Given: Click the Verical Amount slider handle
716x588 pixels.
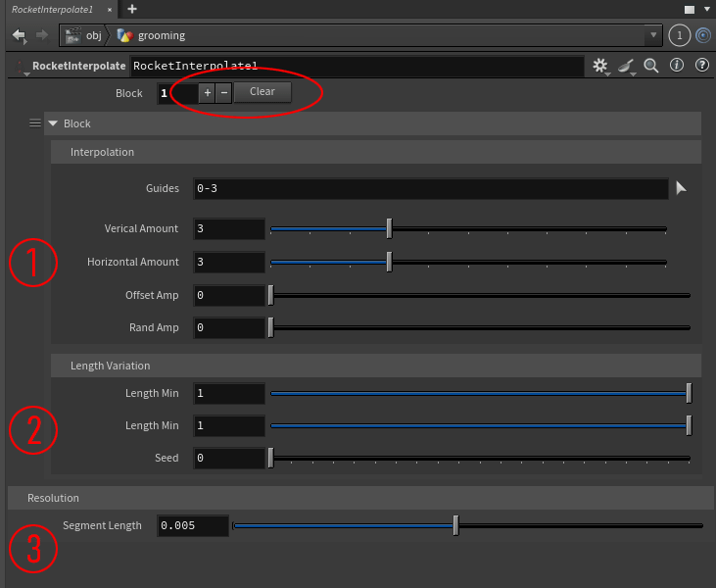Looking at the screenshot, I should click(389, 228).
